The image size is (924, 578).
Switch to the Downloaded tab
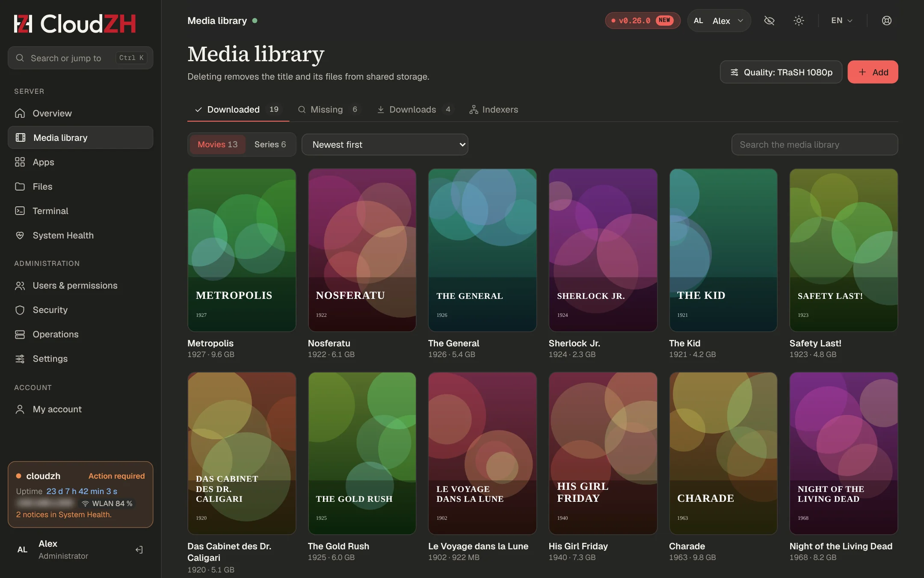click(238, 110)
